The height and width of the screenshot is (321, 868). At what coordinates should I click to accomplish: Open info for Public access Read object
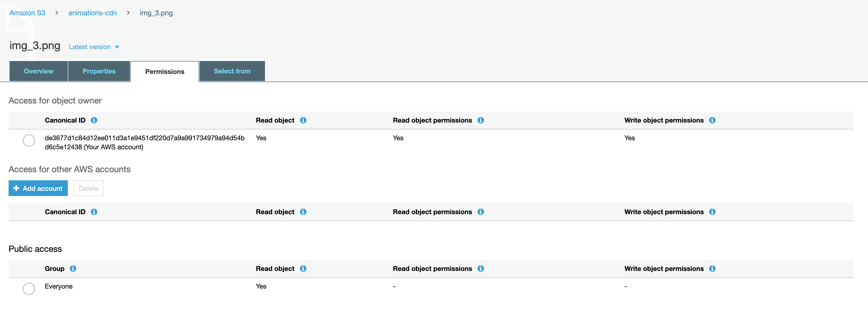click(303, 269)
